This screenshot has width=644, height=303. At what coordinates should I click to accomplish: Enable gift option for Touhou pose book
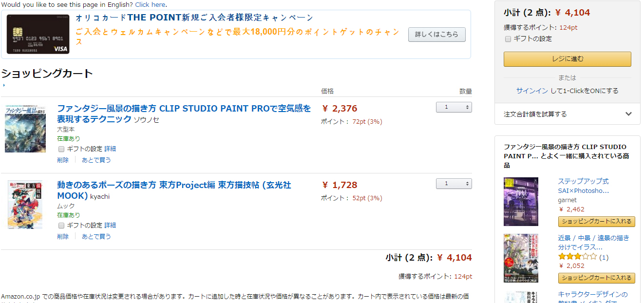point(61,226)
